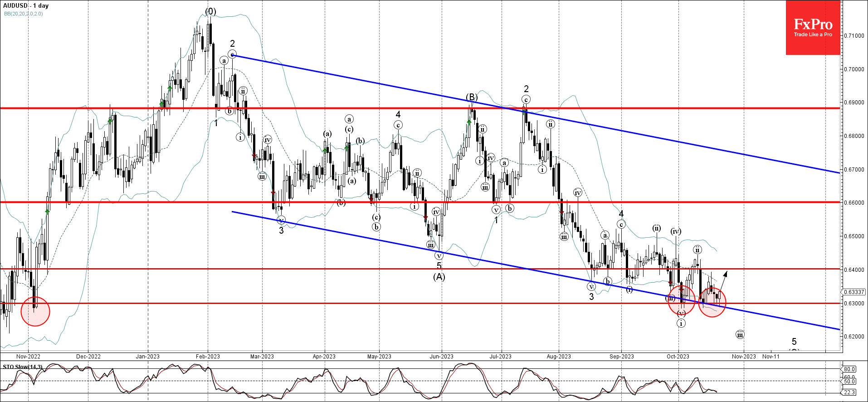868x402 pixels.
Task: Select the 0.71000 price axis label
Action: (x=854, y=36)
